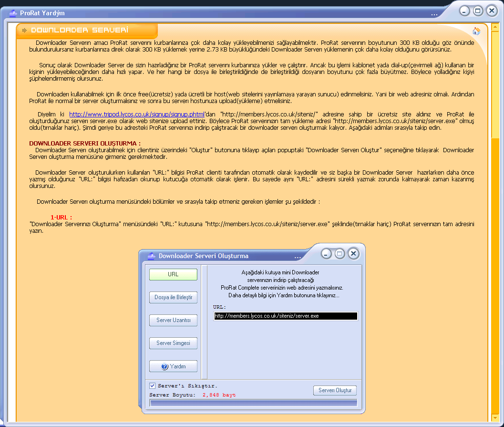Image resolution: width=504 pixels, height=427 pixels.
Task: Select the URL section button
Action: pos(173,274)
